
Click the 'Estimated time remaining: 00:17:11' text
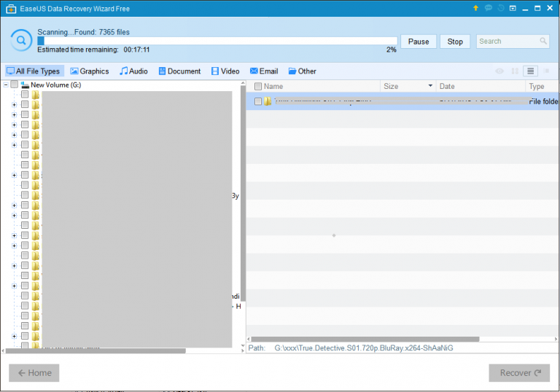click(93, 50)
